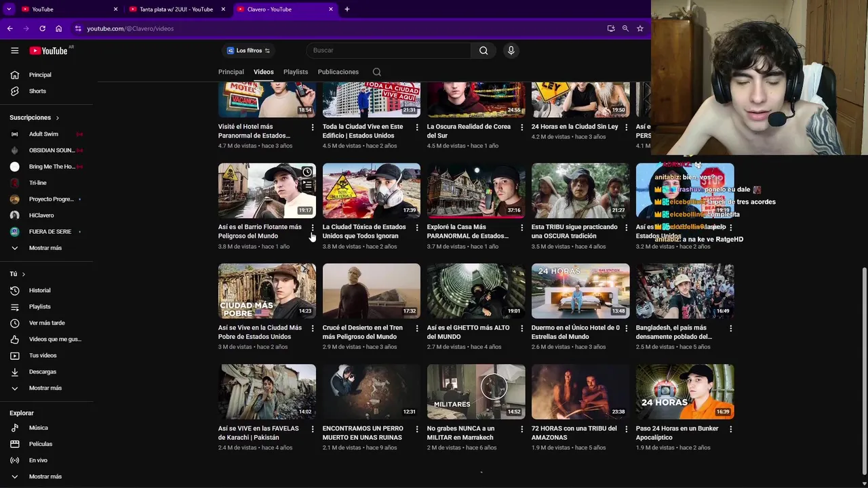Switch to the Principal channel tab
The width and height of the screenshot is (868, 488).
pos(231,72)
